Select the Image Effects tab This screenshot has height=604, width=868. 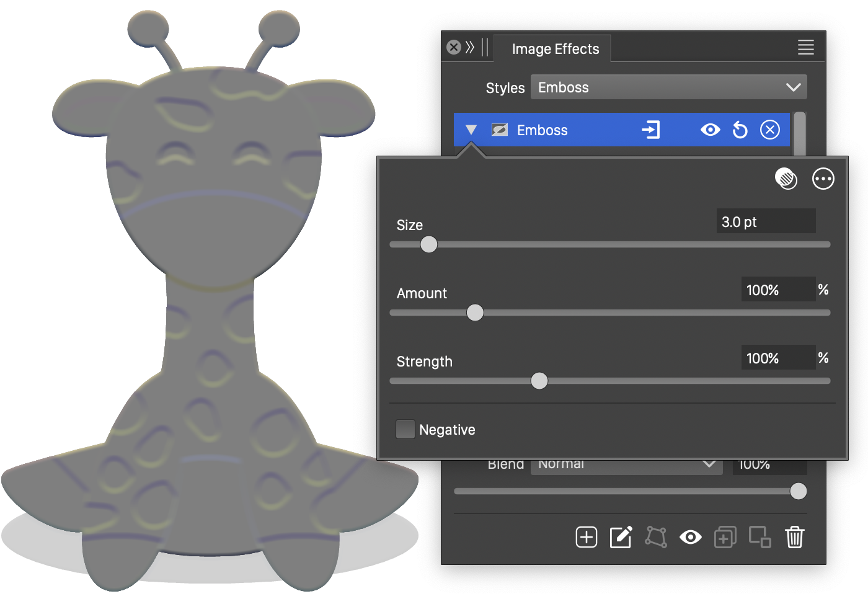click(555, 49)
